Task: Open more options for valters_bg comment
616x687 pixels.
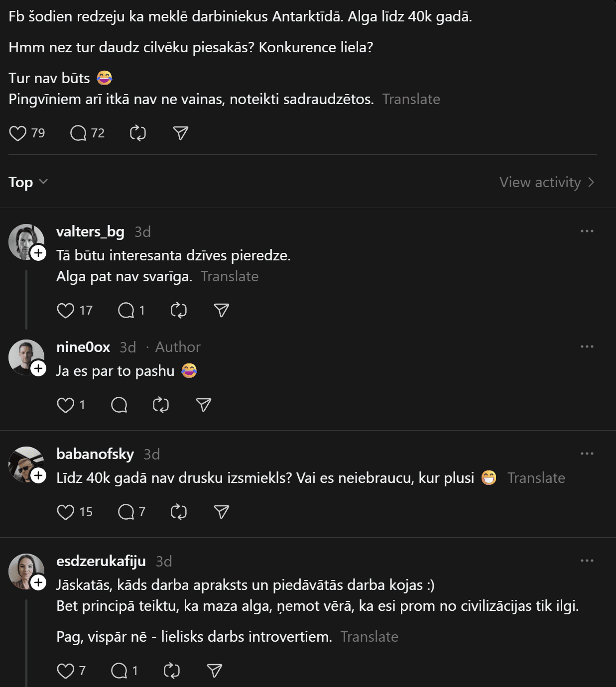Action: (x=587, y=231)
